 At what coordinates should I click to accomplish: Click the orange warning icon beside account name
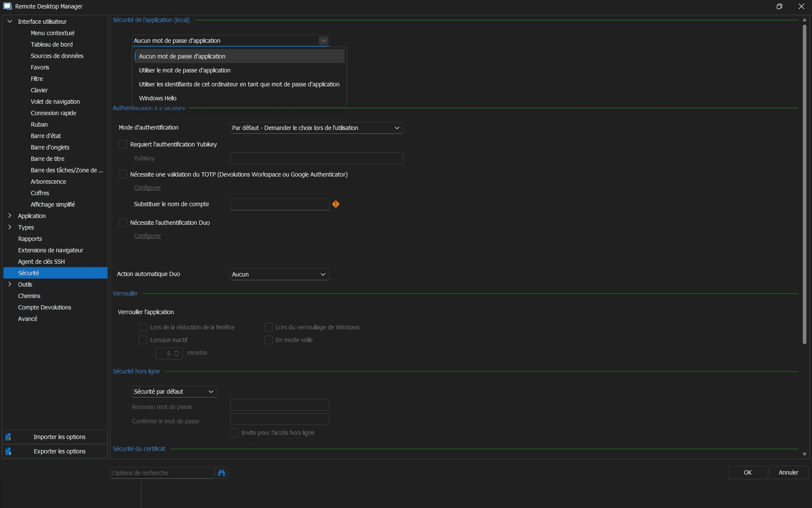pyautogui.click(x=336, y=204)
